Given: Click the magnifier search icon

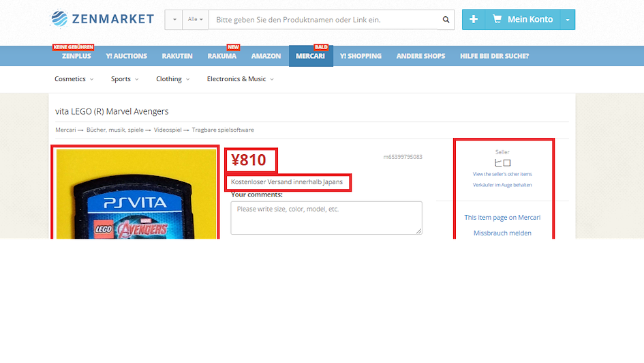Looking at the screenshot, I should pyautogui.click(x=446, y=20).
